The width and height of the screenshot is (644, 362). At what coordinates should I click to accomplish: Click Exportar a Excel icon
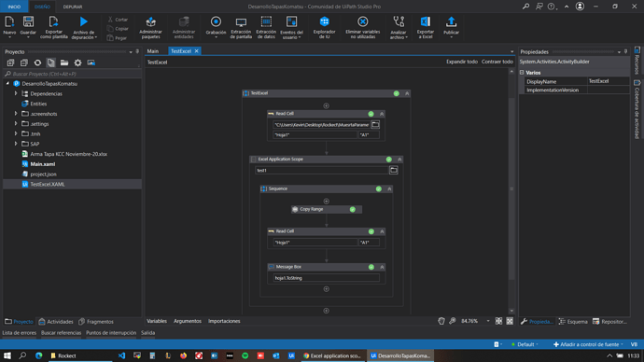(426, 21)
